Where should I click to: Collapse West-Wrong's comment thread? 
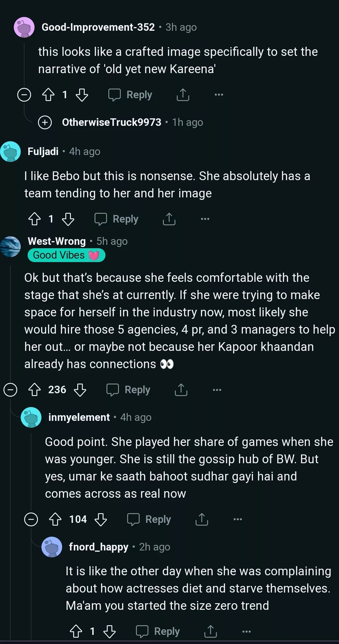click(x=10, y=390)
